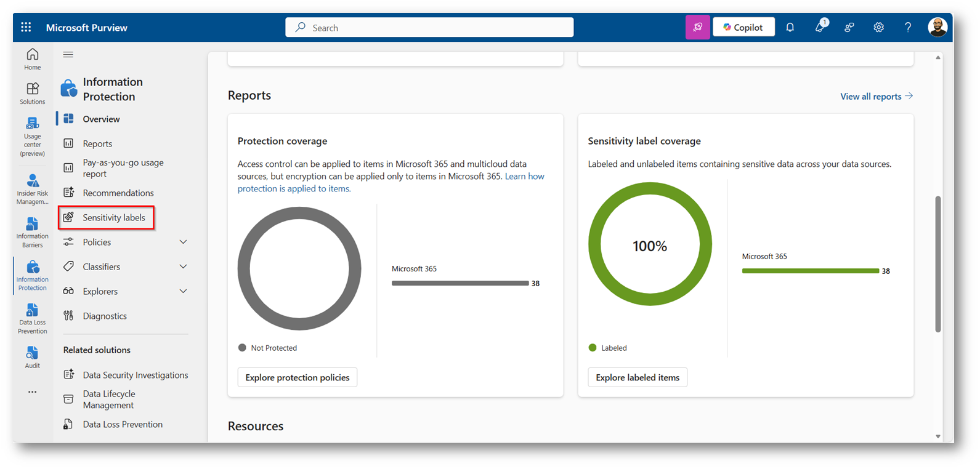Click the help question mark icon
The image size is (980, 469).
[907, 27]
